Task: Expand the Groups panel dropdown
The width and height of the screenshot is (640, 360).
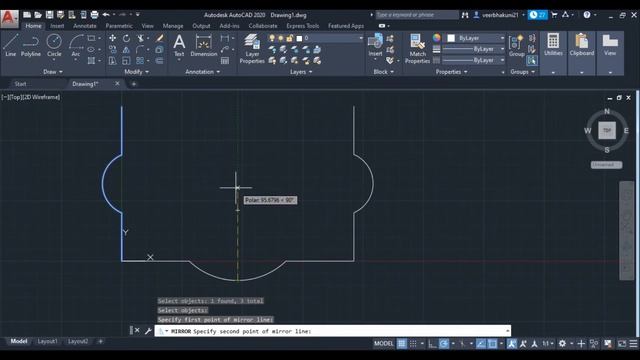Action: (x=522, y=72)
